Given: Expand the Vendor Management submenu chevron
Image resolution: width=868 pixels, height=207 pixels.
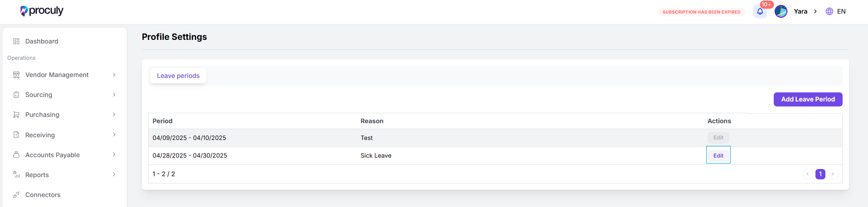Looking at the screenshot, I should point(114,75).
